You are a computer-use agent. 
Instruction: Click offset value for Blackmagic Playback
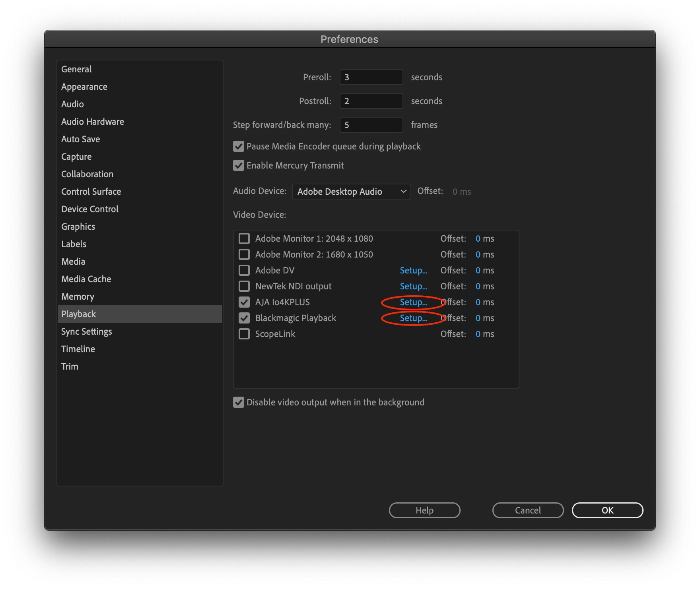pos(478,318)
